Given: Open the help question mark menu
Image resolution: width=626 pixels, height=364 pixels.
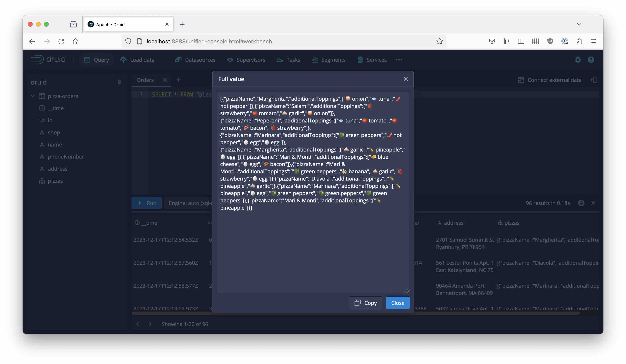Looking at the screenshot, I should pyautogui.click(x=591, y=60).
